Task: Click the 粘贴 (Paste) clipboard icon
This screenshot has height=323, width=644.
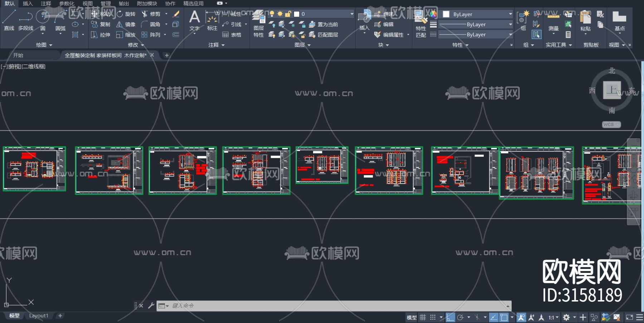Action: click(585, 20)
